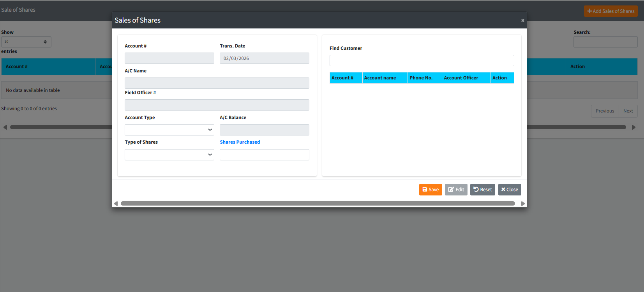Close the Sales of Shares dialog via X

tap(522, 21)
